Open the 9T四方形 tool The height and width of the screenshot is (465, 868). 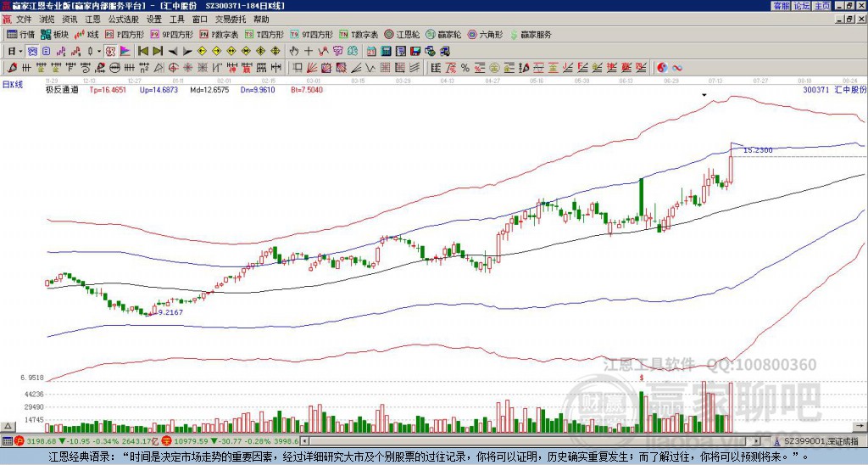[x=311, y=34]
